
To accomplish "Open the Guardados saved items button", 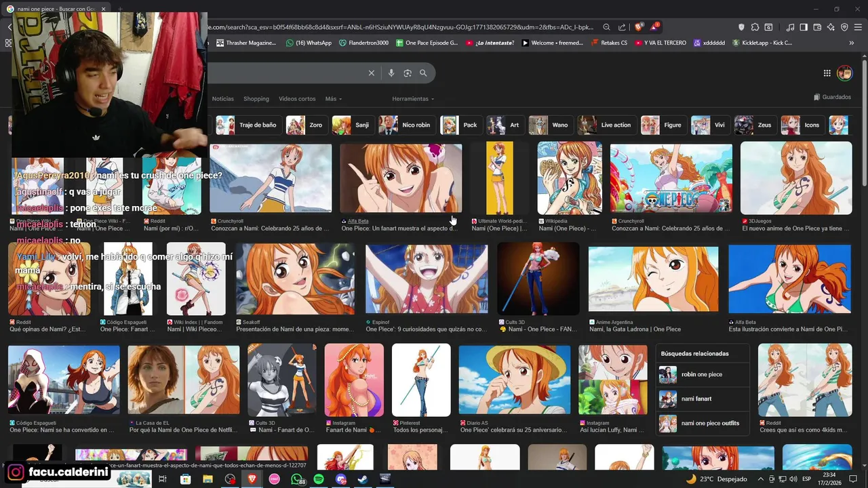I will (832, 97).
